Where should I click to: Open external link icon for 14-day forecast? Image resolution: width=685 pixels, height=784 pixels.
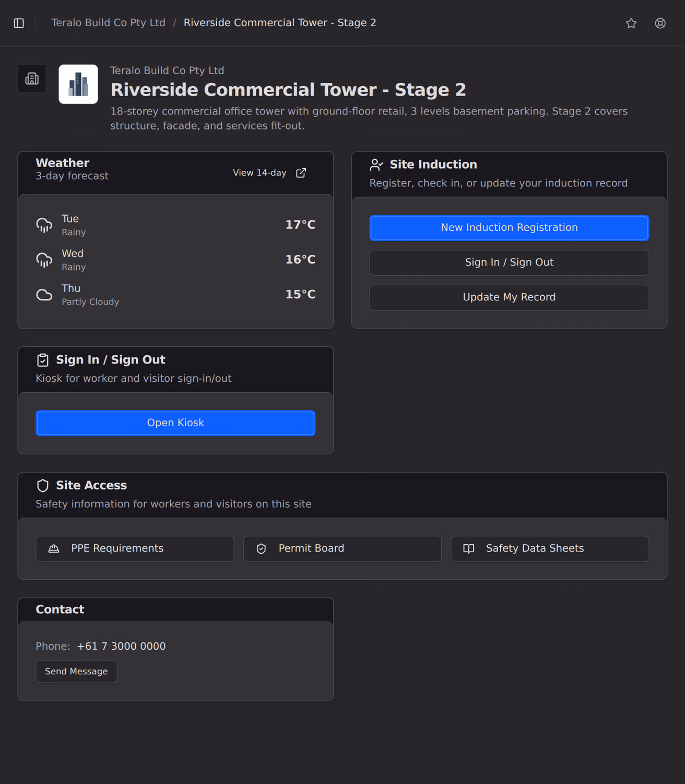pyautogui.click(x=301, y=173)
